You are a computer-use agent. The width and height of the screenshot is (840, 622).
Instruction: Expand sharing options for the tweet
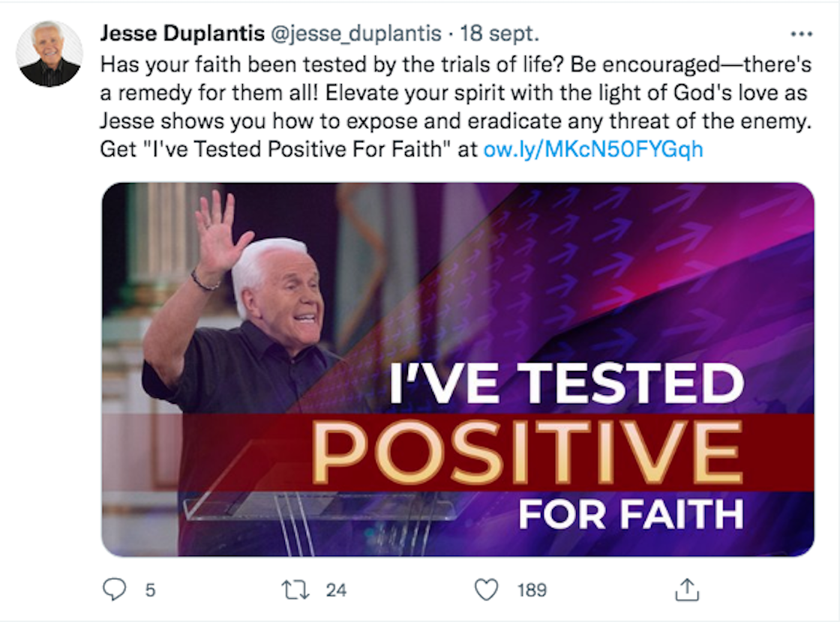[x=687, y=591]
